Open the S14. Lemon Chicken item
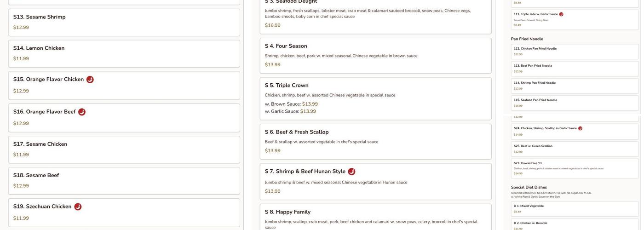The image size is (644, 230). click(x=124, y=53)
